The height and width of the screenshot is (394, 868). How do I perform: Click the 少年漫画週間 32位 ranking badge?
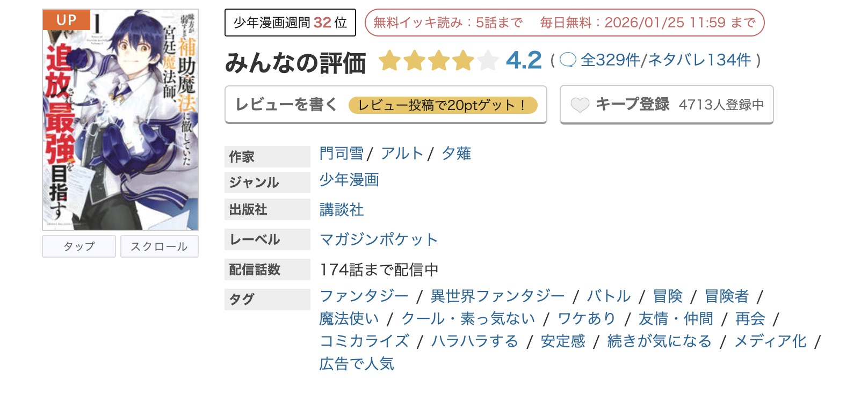[x=290, y=23]
